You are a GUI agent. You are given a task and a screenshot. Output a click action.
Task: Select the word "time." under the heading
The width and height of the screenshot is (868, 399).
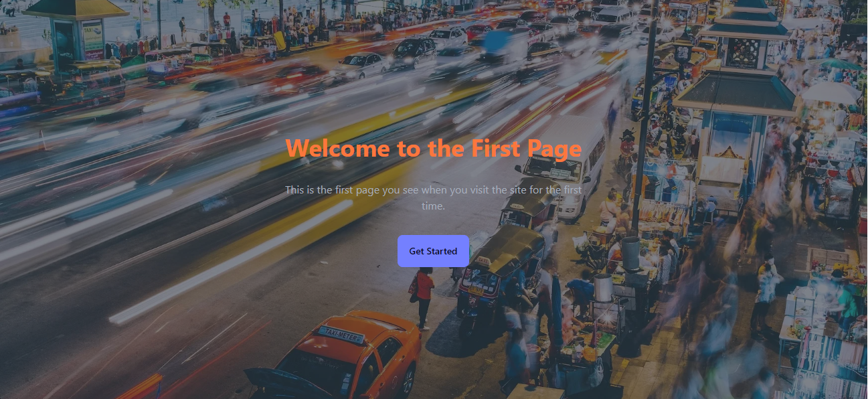[433, 206]
